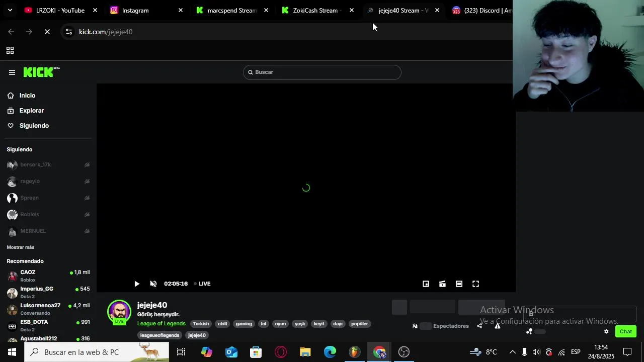This screenshot has width=644, height=362.
Task: Open the Kick sidebar hamburger menu
Action: [x=12, y=72]
